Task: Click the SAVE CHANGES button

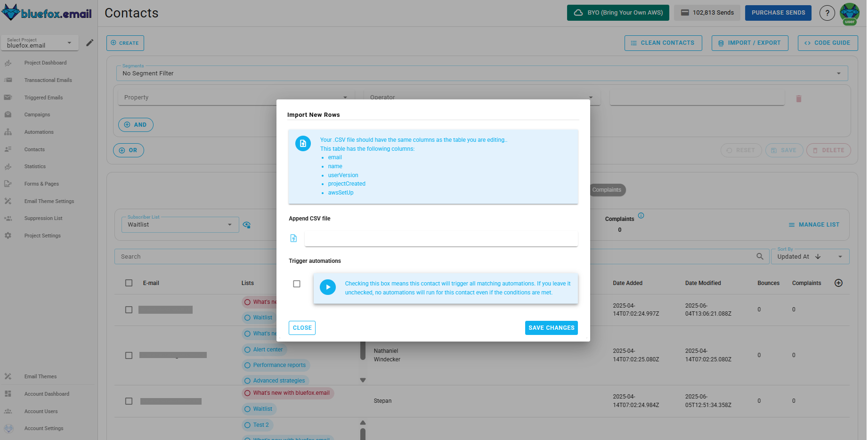Action: (x=551, y=327)
